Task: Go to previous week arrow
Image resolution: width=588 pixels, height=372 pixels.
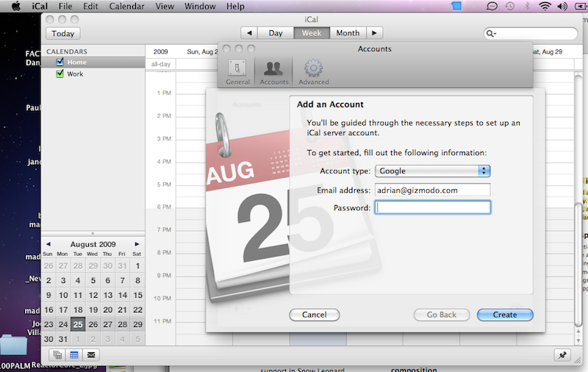Action: (x=249, y=33)
